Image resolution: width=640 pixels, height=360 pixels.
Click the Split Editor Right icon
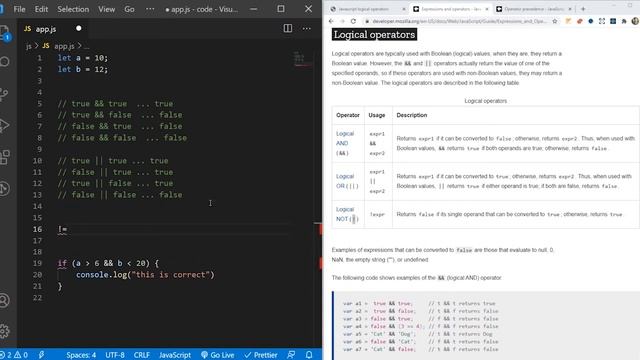tap(288, 28)
